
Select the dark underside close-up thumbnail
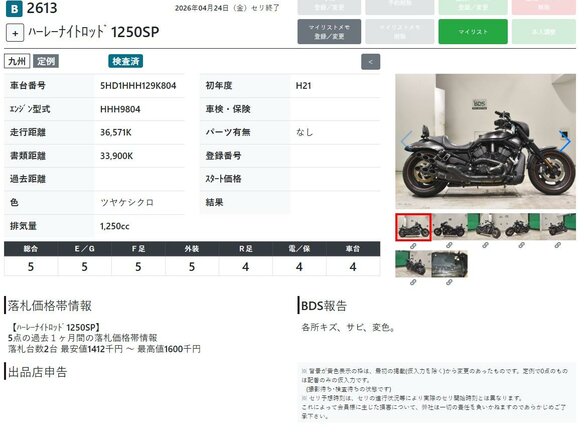pyautogui.click(x=449, y=264)
